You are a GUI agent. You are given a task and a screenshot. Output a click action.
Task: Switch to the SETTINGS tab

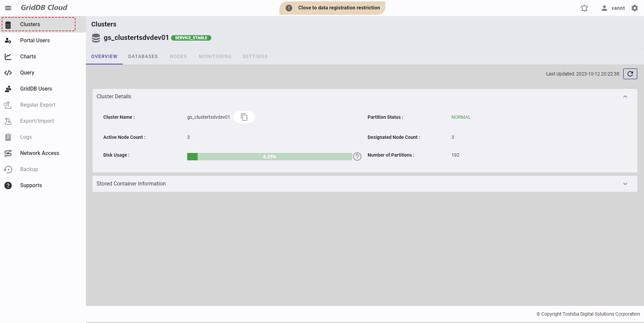[255, 56]
